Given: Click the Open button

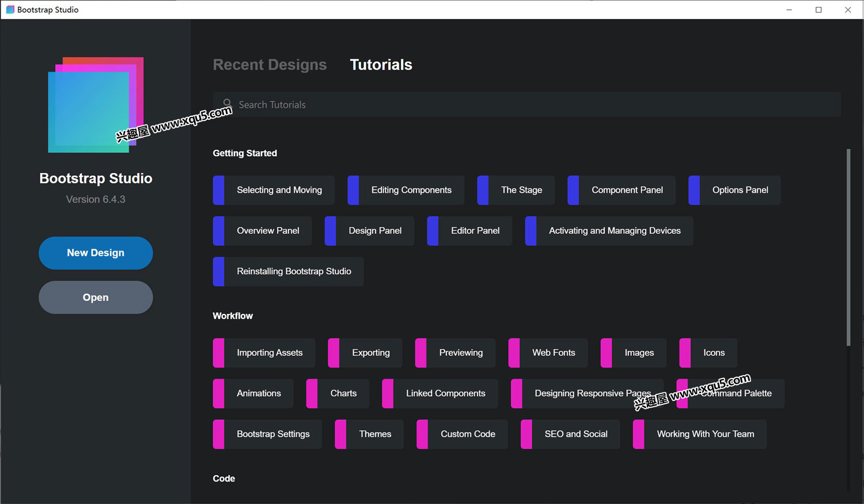Looking at the screenshot, I should point(96,297).
